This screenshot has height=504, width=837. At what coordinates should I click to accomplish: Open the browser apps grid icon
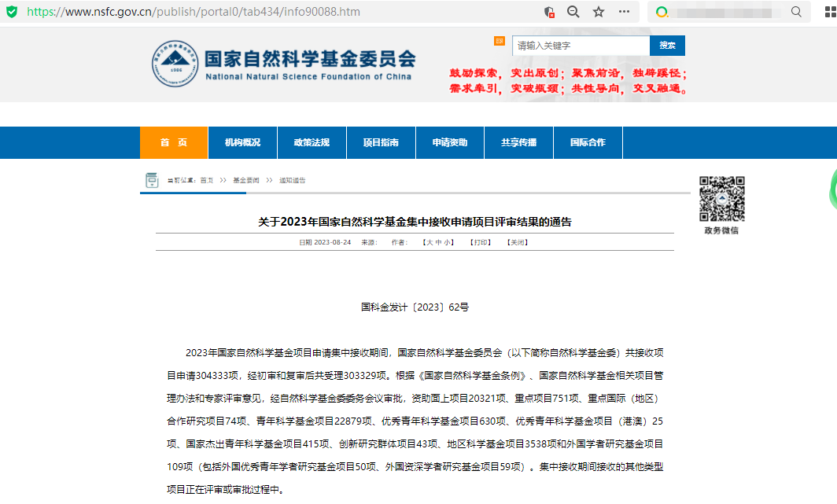pos(831,12)
